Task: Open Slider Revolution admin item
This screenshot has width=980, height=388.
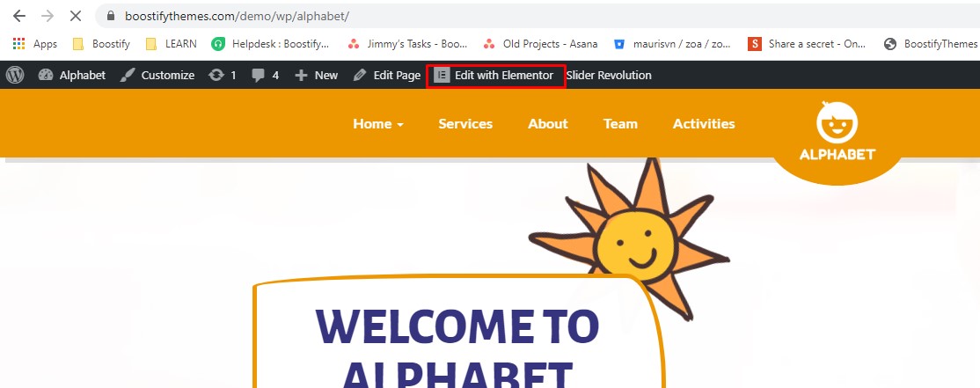Action: (609, 75)
